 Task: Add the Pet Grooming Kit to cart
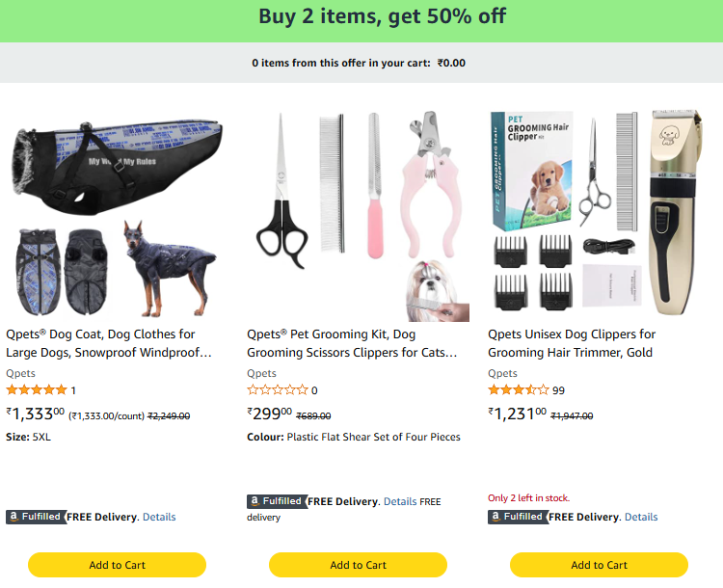pos(358,565)
